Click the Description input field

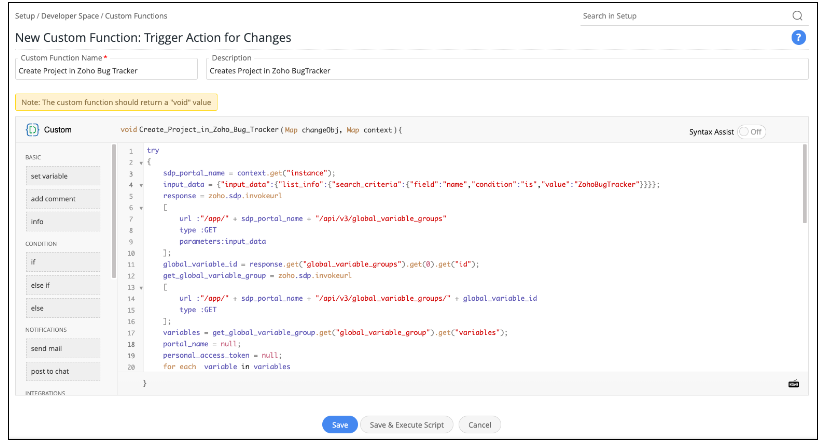pyautogui.click(x=507, y=70)
